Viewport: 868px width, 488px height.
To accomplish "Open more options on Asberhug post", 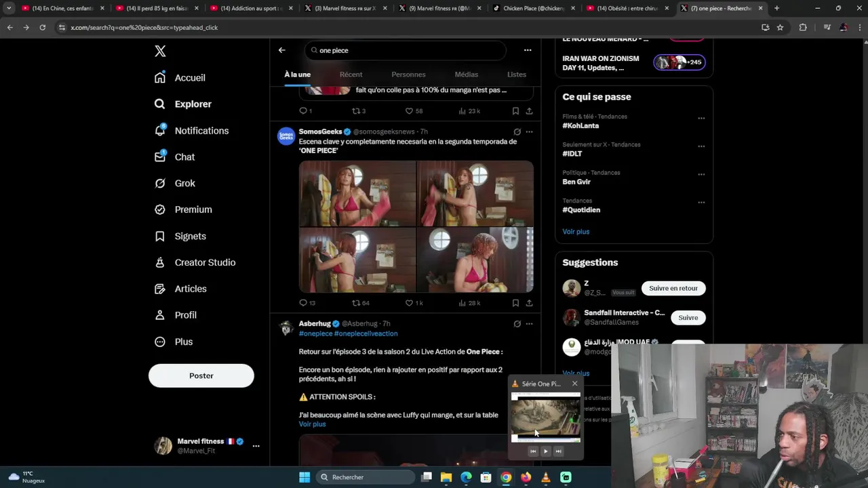I will (530, 324).
